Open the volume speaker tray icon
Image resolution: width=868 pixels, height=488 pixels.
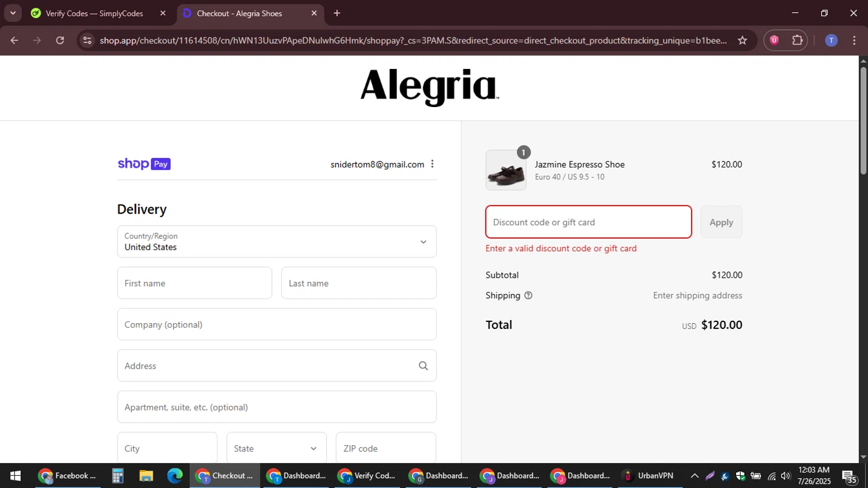(x=785, y=476)
